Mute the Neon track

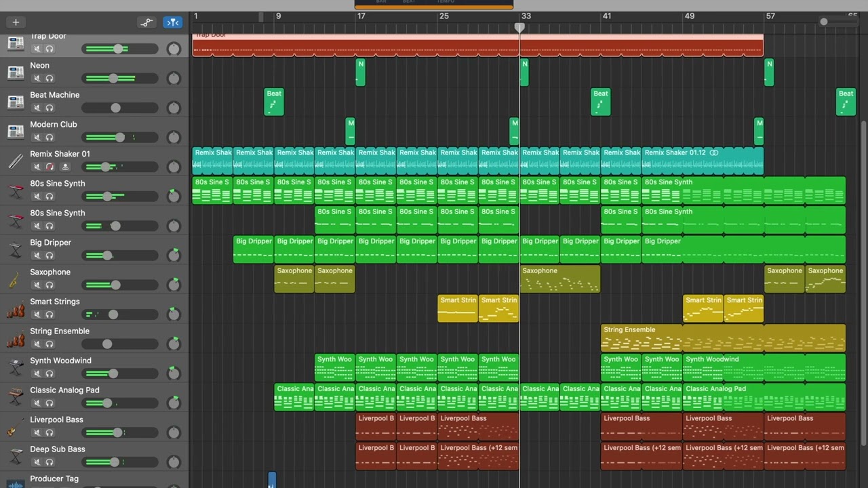pos(37,79)
